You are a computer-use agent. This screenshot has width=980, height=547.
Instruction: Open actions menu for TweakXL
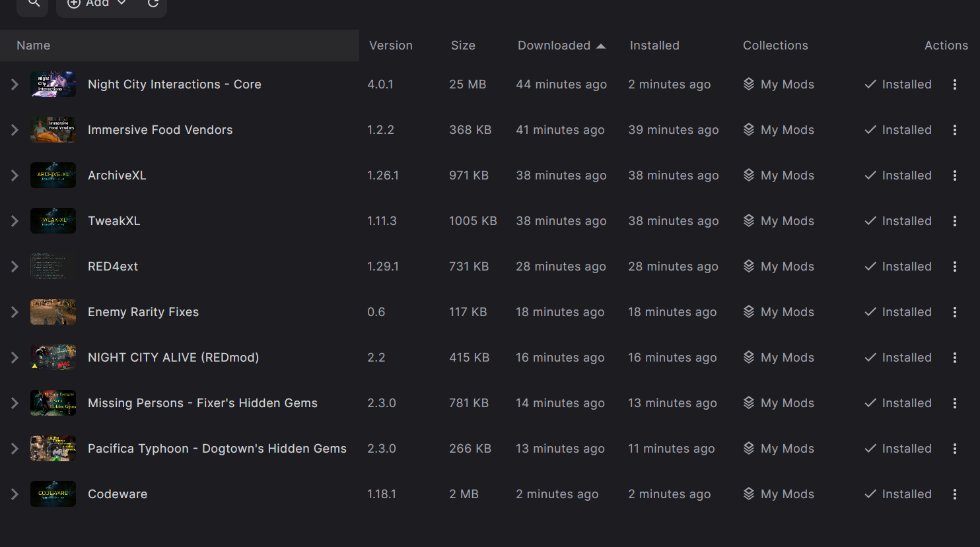955,221
